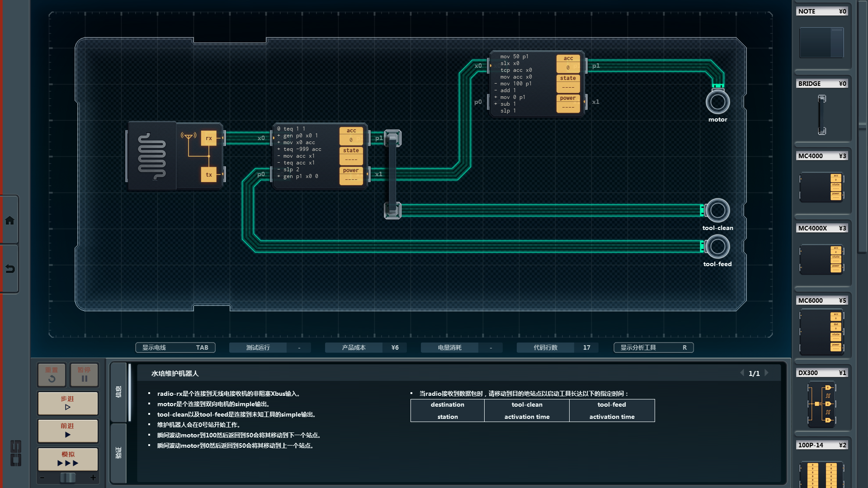Open the 信息 (info) side tab
This screenshot has height=488, width=868.
pyautogui.click(x=118, y=392)
